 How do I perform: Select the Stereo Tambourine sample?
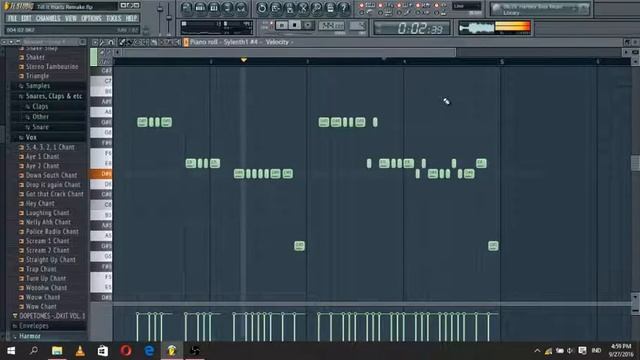pyautogui.click(x=51, y=67)
